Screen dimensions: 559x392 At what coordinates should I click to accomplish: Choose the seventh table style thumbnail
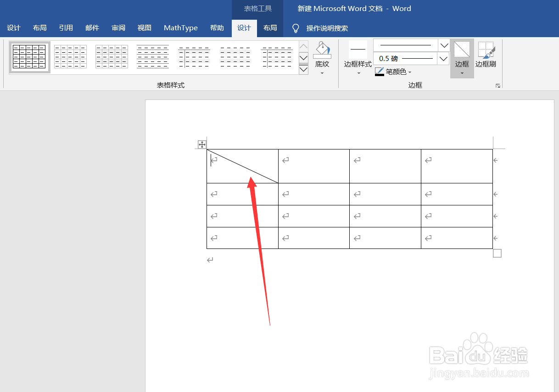(x=277, y=57)
